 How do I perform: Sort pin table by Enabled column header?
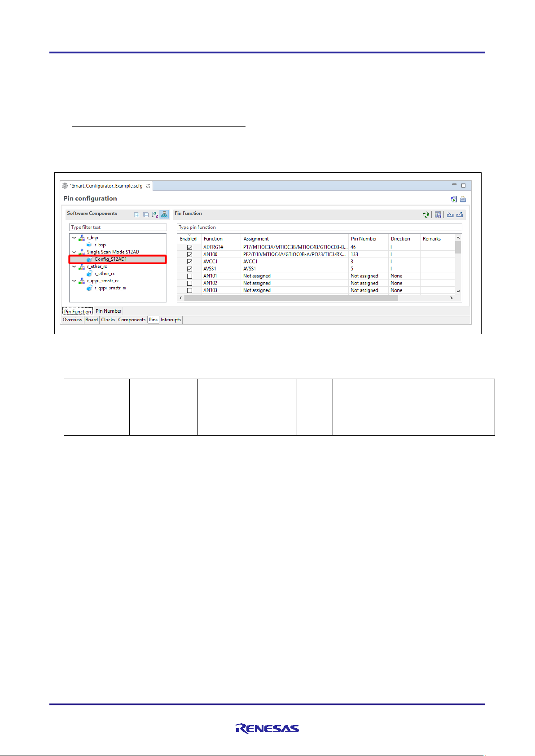189,239
